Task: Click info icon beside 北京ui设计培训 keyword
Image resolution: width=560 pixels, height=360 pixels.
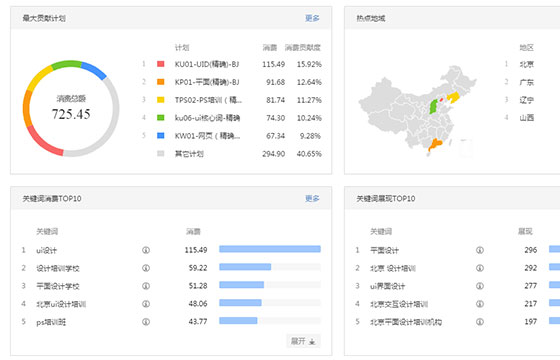Action: [146, 304]
